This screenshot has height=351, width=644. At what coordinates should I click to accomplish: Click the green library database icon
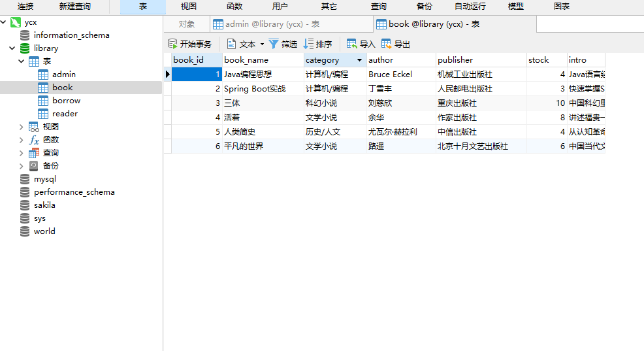(25, 48)
